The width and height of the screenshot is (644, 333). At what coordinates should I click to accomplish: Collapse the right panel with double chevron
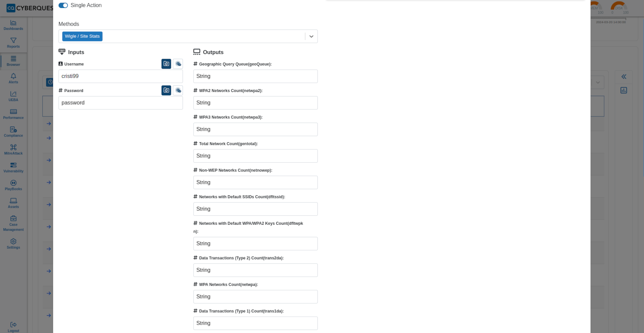(x=624, y=77)
